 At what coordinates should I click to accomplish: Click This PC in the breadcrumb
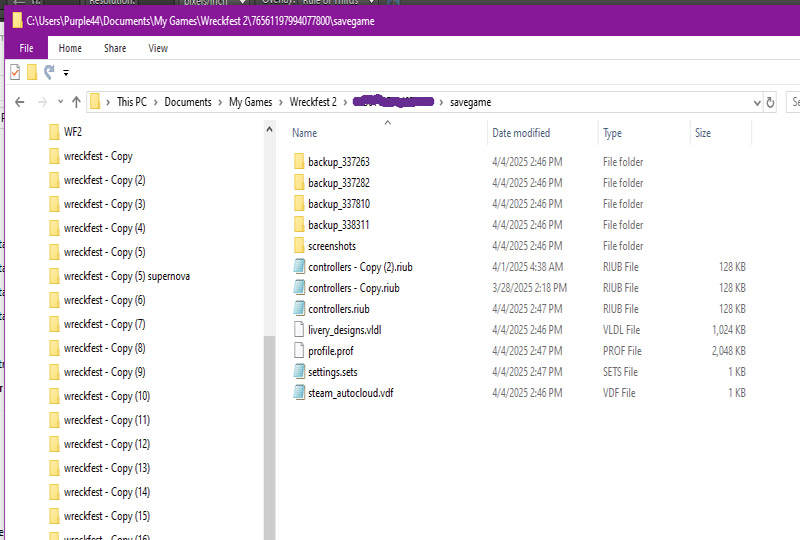(x=132, y=102)
